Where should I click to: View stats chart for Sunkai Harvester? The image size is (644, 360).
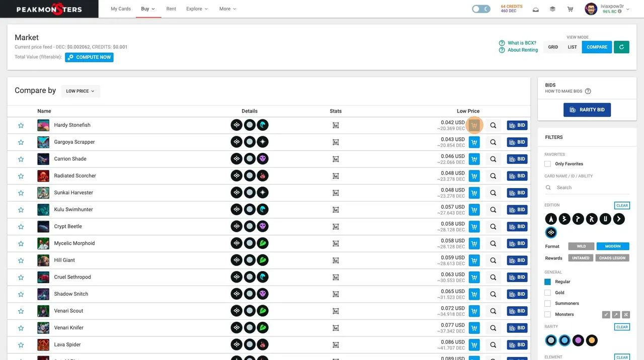336,193
